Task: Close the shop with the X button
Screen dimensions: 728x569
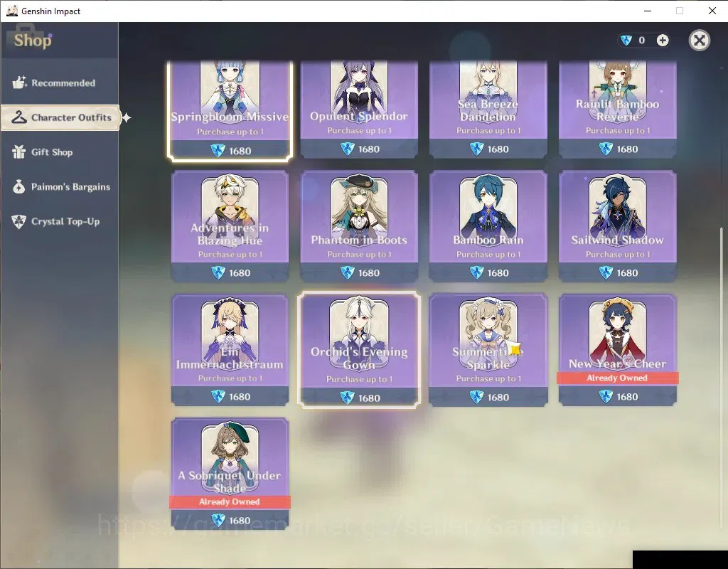Action: coord(700,41)
